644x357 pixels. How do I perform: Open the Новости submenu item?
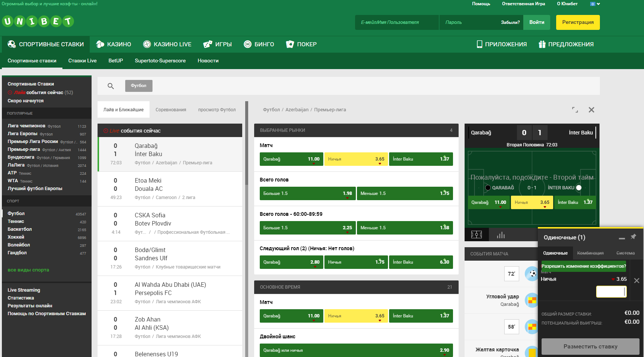[x=208, y=61]
